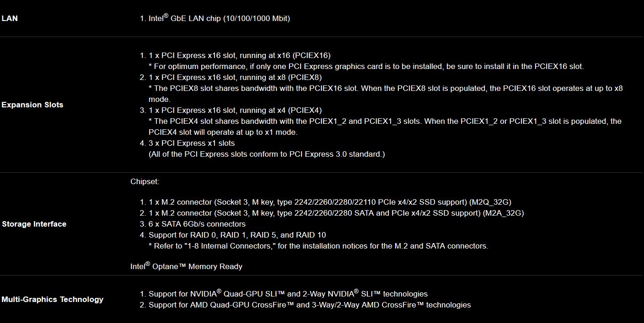Click the PCIEX4 slot running at x4 entry
644x323 pixels.
(235, 110)
